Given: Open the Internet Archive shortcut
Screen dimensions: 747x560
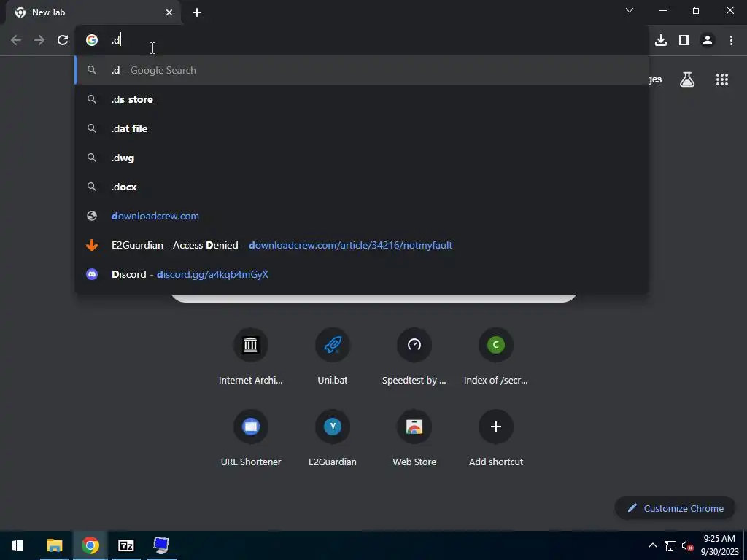Looking at the screenshot, I should coord(251,356).
